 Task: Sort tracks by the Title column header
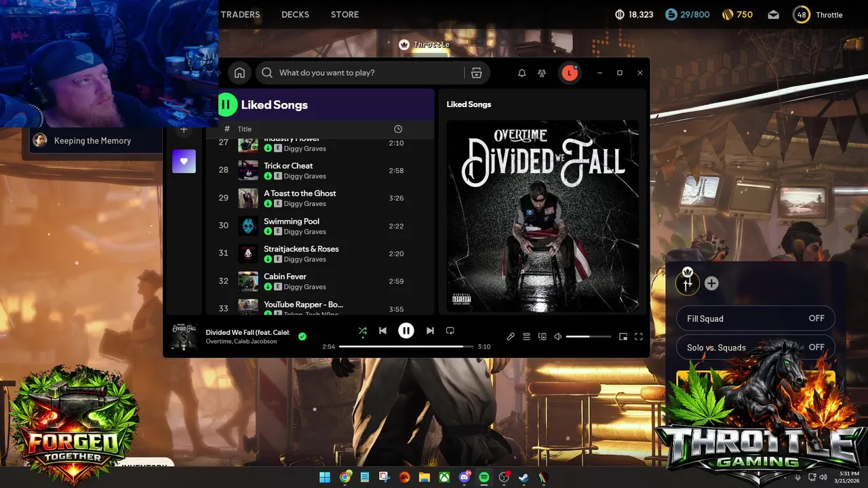pos(245,129)
